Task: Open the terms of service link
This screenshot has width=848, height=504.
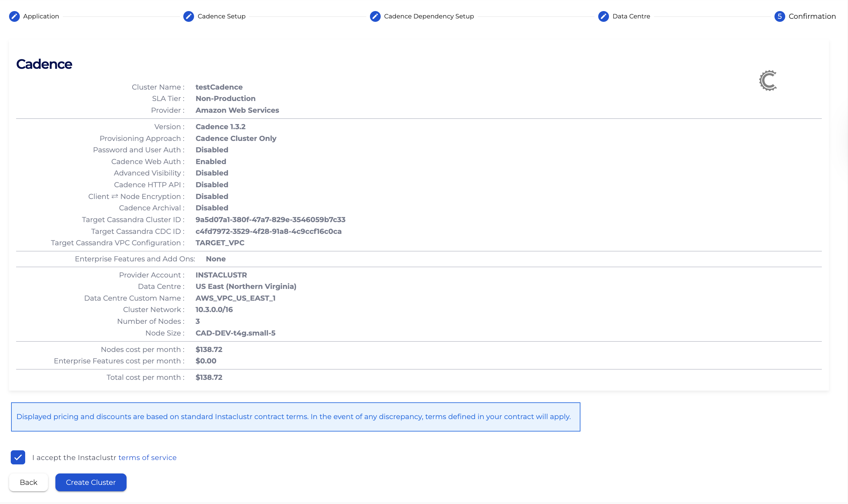Action: (147, 457)
